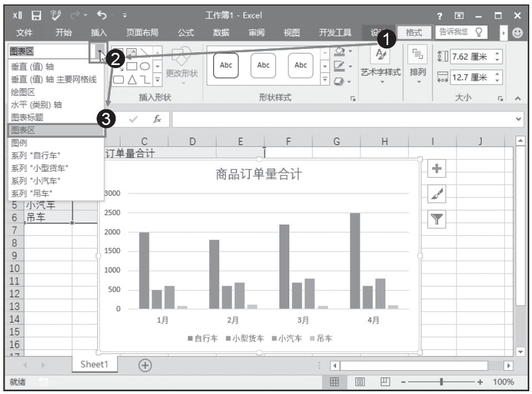Select 图表标题 in the dropdown list
The height and width of the screenshot is (394, 532).
pos(28,117)
